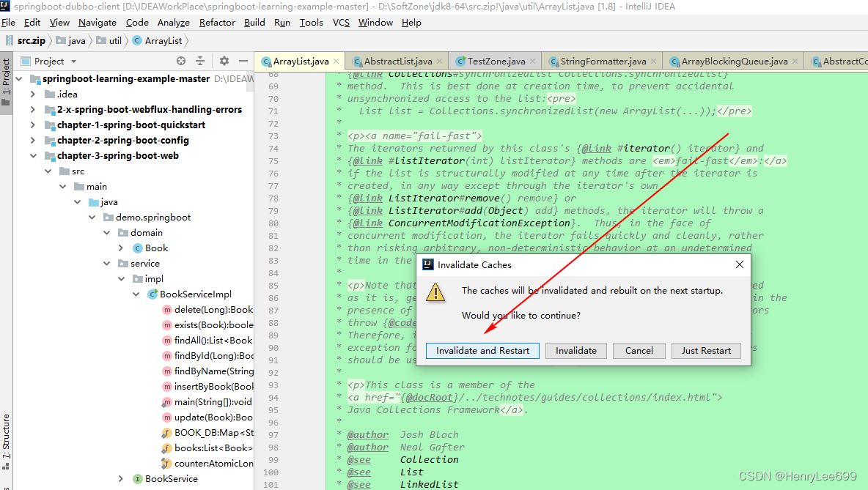Close the TestZone.java editor tab
Image resolution: width=868 pixels, height=490 pixels.
532,62
